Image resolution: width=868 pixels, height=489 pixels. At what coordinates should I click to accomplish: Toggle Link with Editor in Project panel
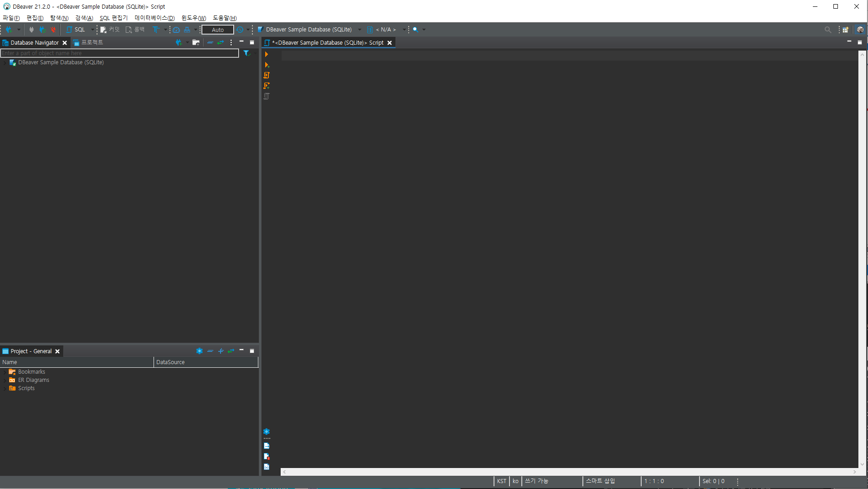[x=231, y=351]
